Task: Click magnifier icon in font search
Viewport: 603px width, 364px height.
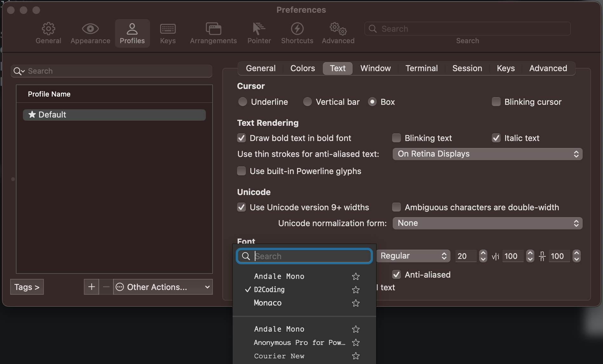Action: (246, 256)
